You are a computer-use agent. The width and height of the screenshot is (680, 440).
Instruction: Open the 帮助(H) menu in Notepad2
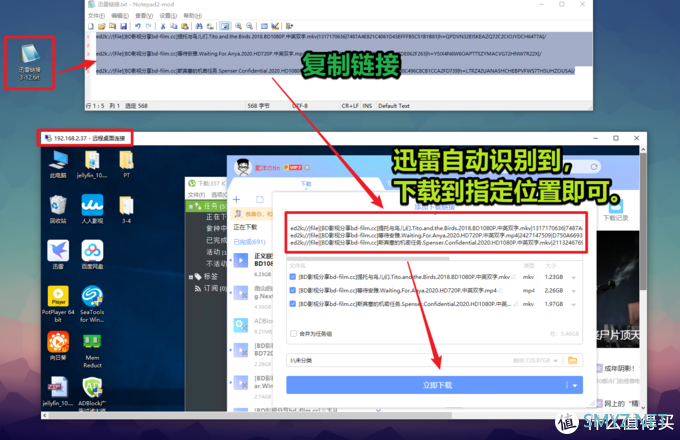pos(193,16)
